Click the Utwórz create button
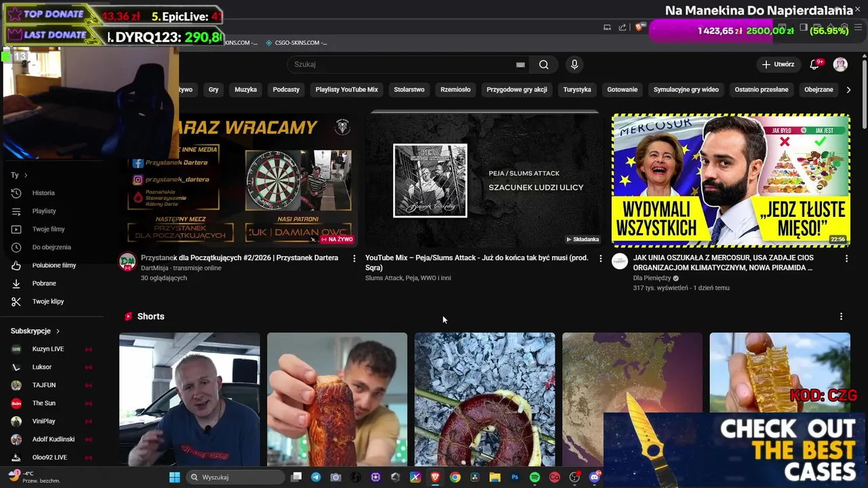 [x=778, y=64]
